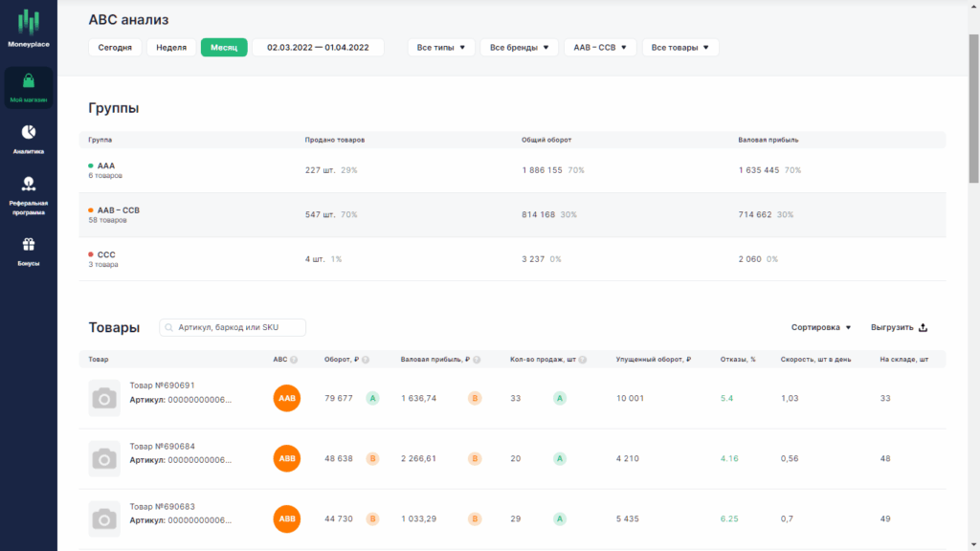Viewport: 980px width, 551px height.
Task: Open Аналитика pie chart icon
Action: coord(28,132)
